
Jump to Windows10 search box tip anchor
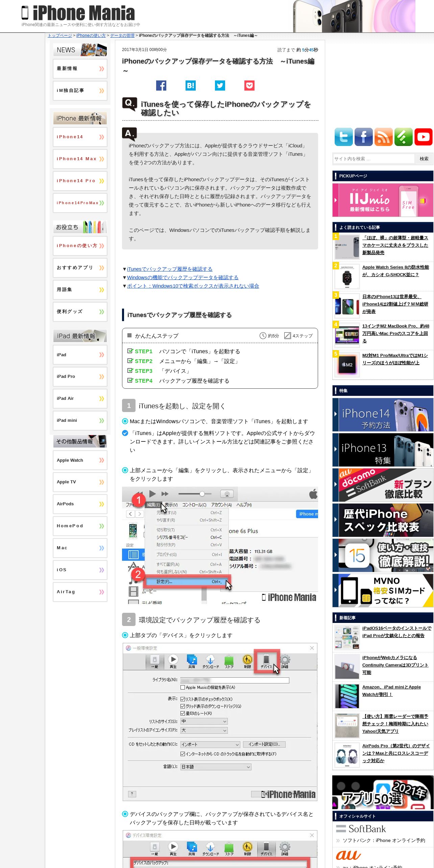(193, 286)
